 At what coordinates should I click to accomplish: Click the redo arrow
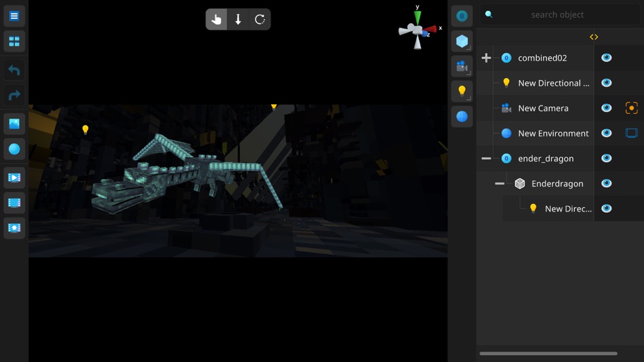[x=14, y=96]
